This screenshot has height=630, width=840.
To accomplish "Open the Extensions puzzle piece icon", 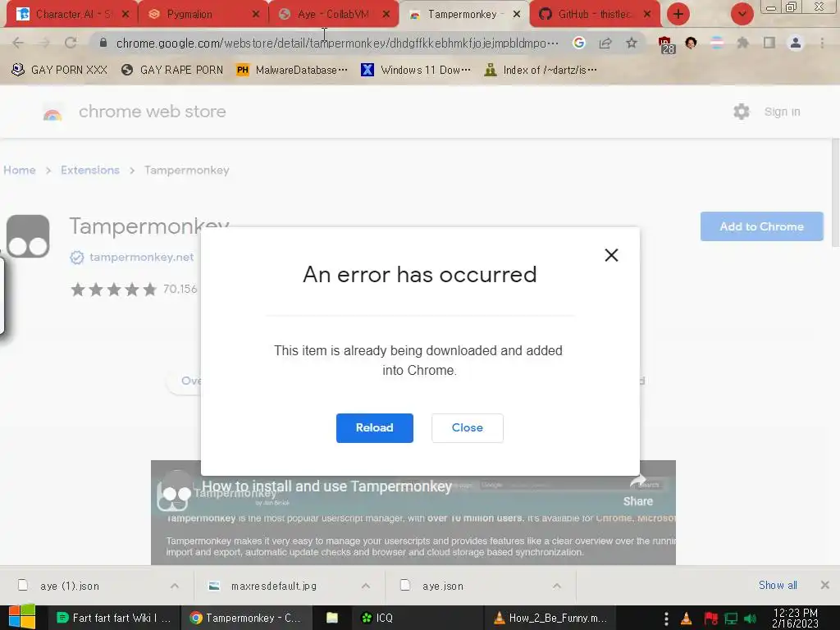I will pyautogui.click(x=742, y=43).
